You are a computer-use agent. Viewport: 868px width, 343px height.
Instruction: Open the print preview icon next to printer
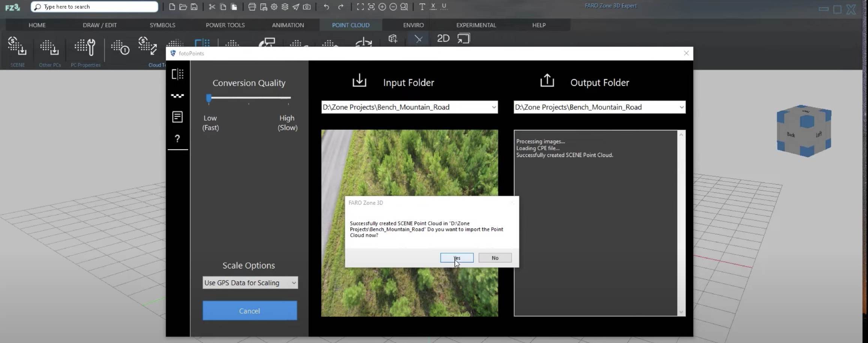pyautogui.click(x=263, y=7)
